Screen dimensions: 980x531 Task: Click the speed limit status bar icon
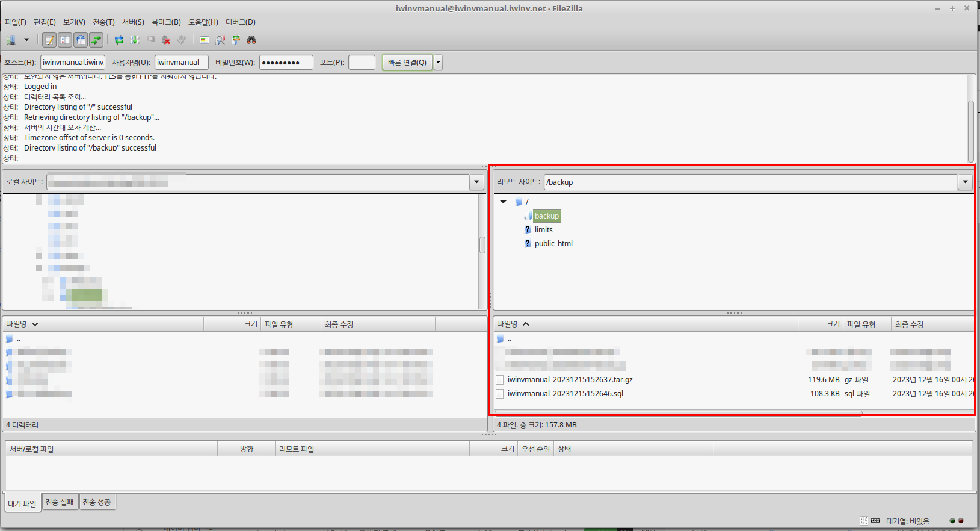875,521
